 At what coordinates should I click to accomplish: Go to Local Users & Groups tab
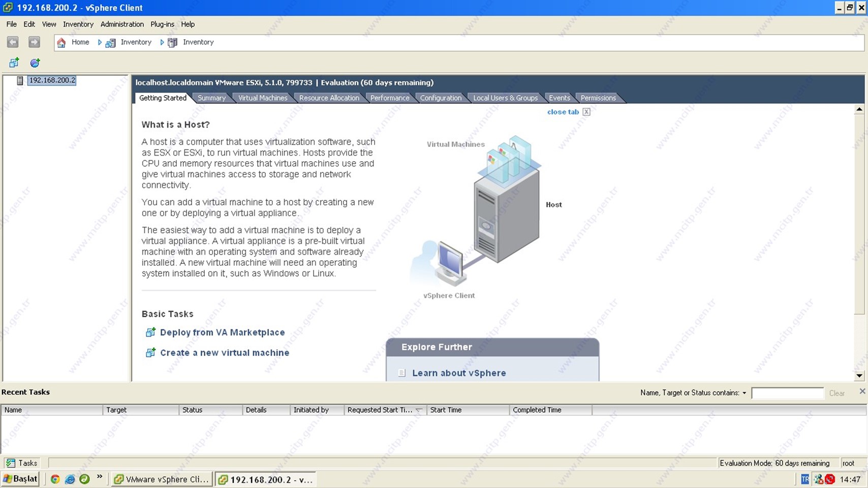coord(505,98)
